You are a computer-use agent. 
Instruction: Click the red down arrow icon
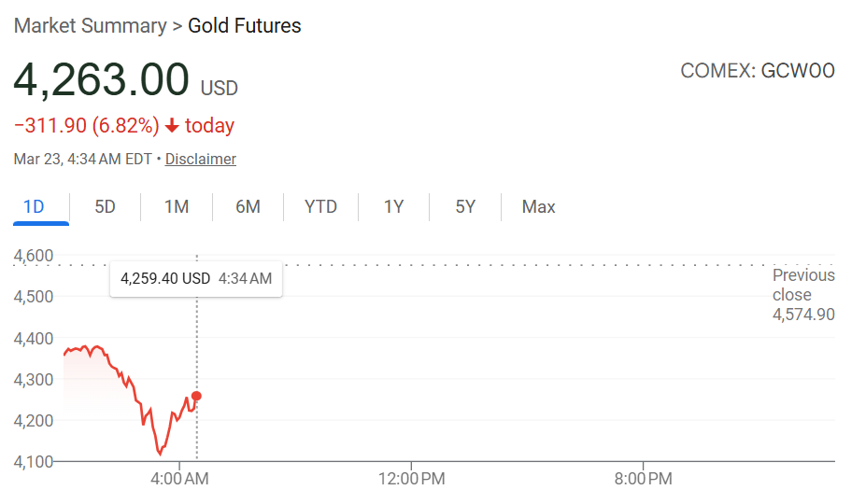(172, 126)
